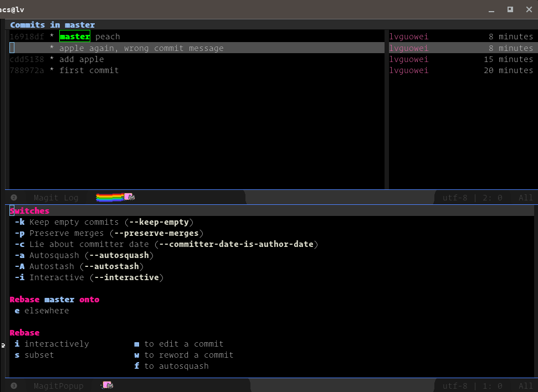Click the '1: 0' position indicator
This screenshot has height=392, width=538.
pos(493,386)
